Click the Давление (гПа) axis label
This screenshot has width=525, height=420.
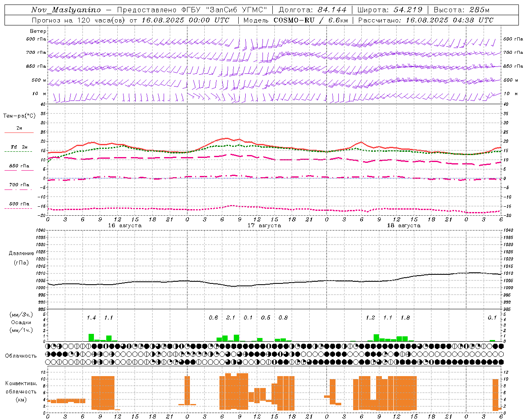coord(21,258)
